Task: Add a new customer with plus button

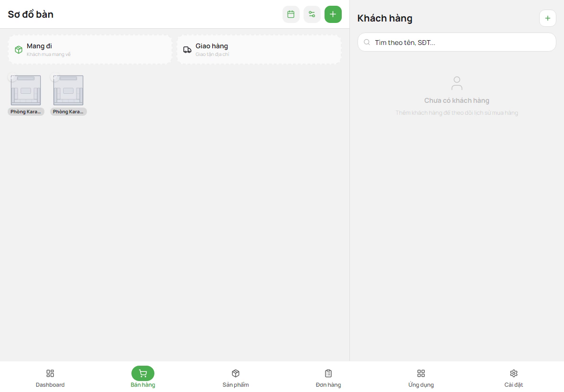Action: [x=547, y=18]
